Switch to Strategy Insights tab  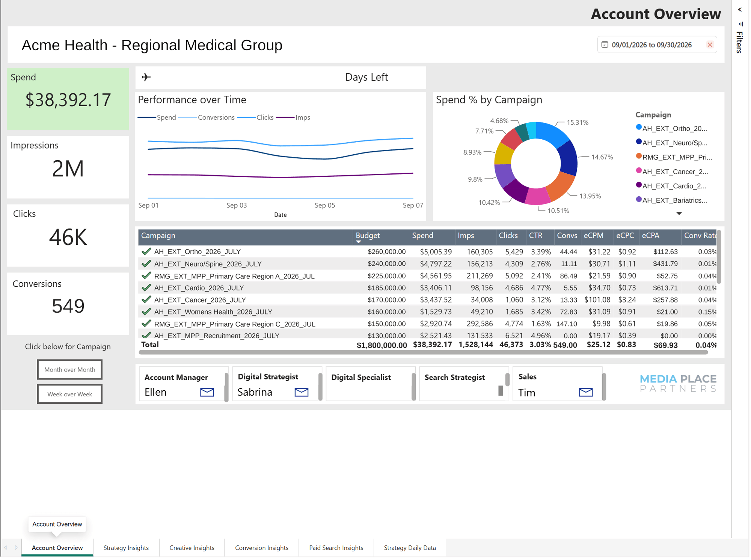click(x=126, y=548)
